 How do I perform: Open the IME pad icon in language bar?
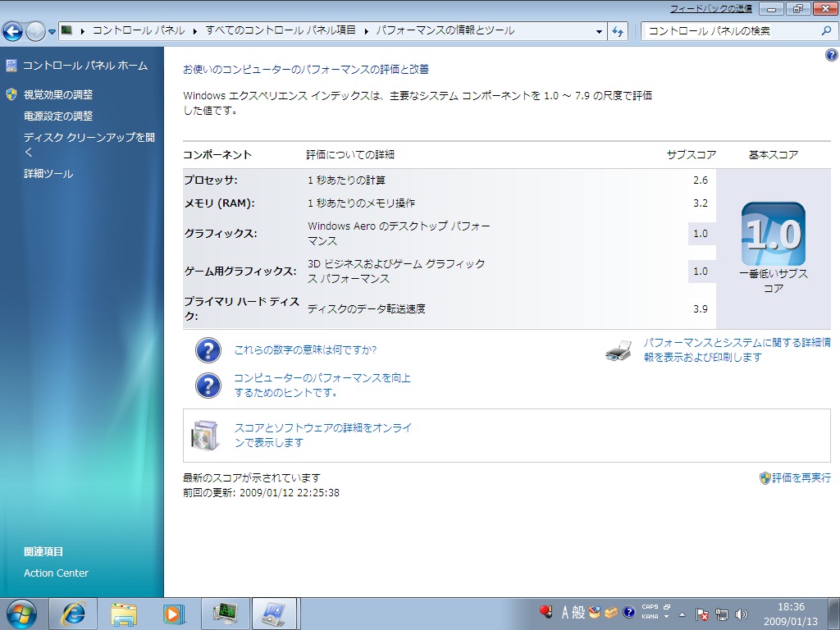(x=594, y=612)
